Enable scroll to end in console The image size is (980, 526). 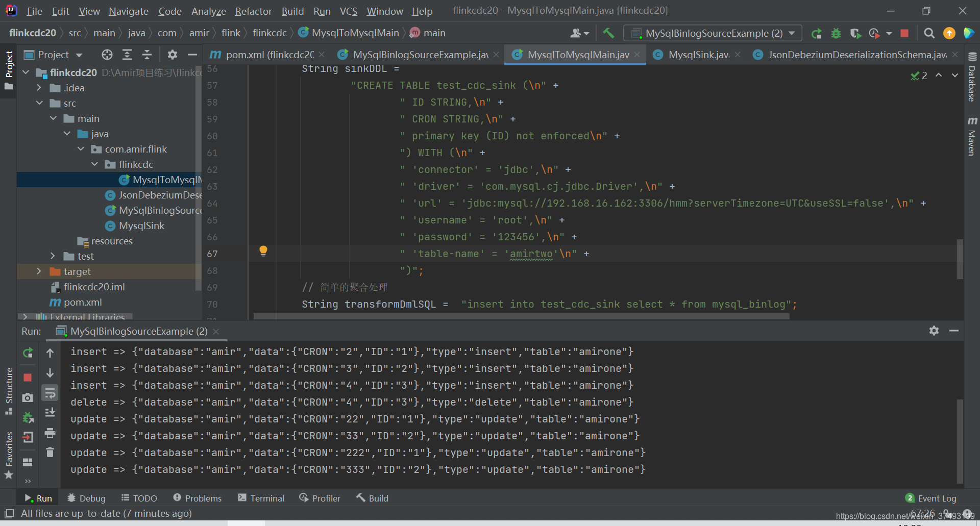(50, 412)
